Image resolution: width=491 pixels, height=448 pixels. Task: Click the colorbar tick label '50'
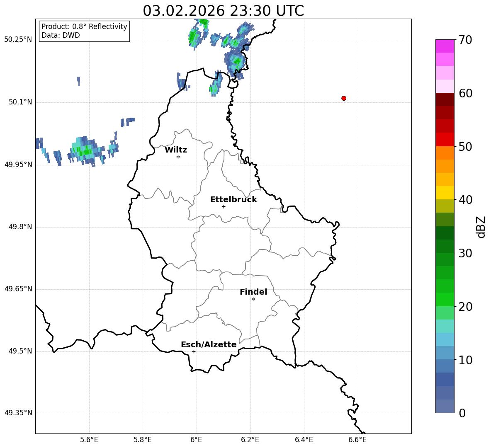click(465, 147)
